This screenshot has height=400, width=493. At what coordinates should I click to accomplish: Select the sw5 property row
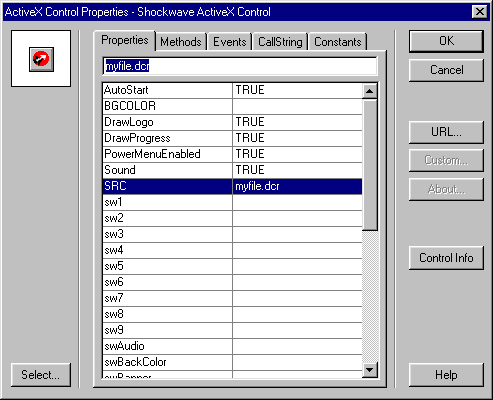[x=232, y=266]
